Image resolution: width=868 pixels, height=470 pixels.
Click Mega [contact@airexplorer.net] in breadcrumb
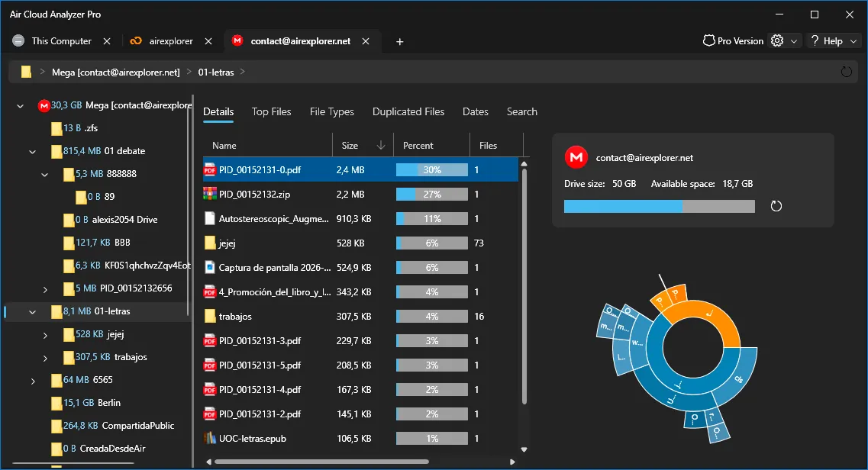(x=116, y=72)
